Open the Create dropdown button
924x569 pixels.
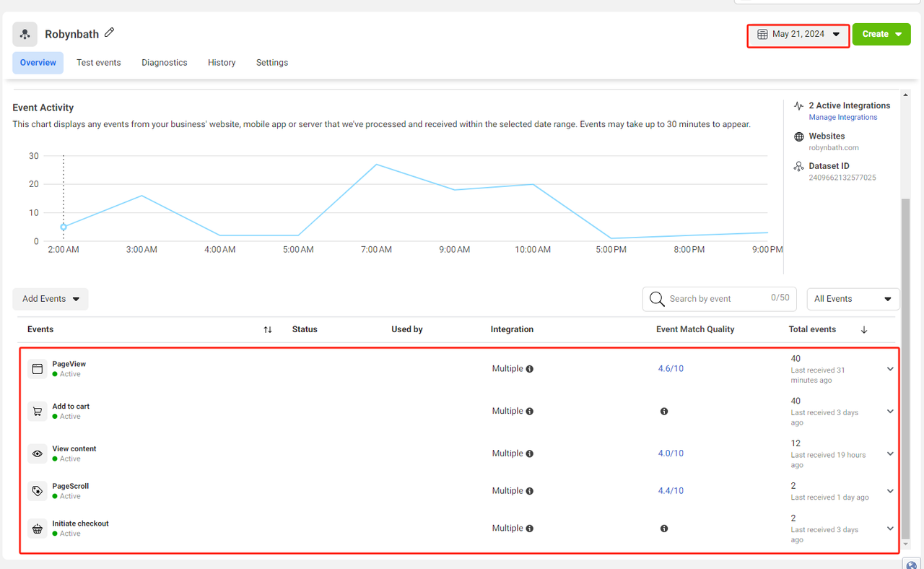coord(881,34)
